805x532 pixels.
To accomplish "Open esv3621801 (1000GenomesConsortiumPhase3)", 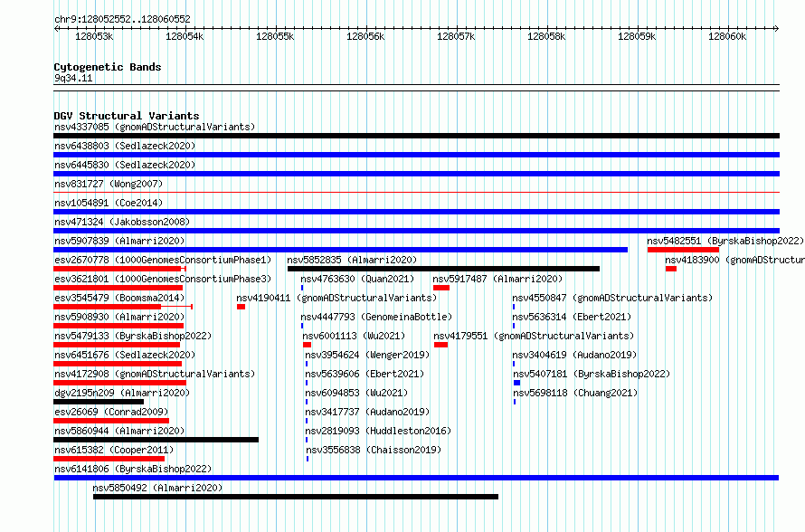I will pos(163,279).
